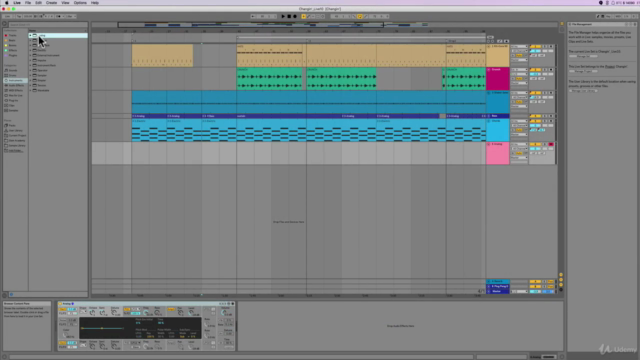Screen dimensions: 640x360
Task: Select the Instruments browser category
Action: [x=15, y=80]
